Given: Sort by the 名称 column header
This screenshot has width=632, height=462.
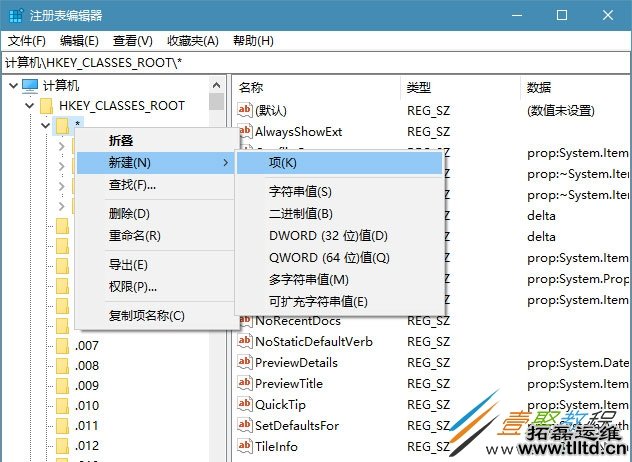Looking at the screenshot, I should point(318,87).
